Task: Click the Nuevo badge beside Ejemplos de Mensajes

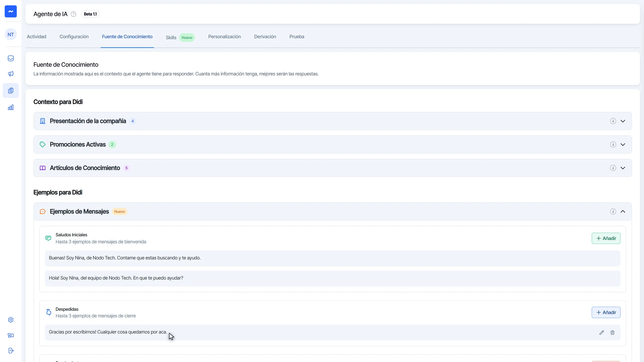Action: pyautogui.click(x=119, y=212)
